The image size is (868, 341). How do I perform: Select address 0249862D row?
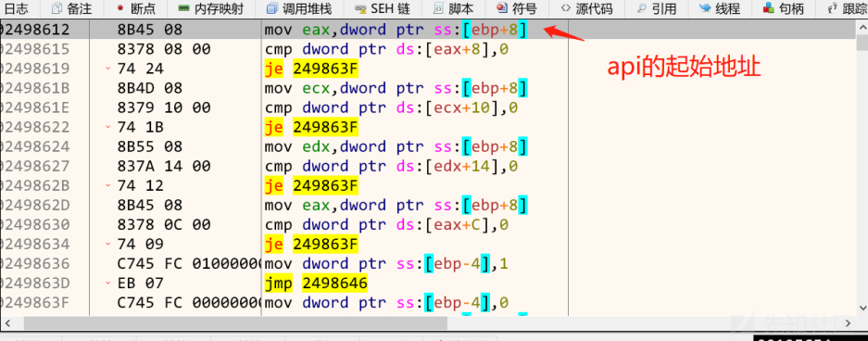click(x=35, y=206)
